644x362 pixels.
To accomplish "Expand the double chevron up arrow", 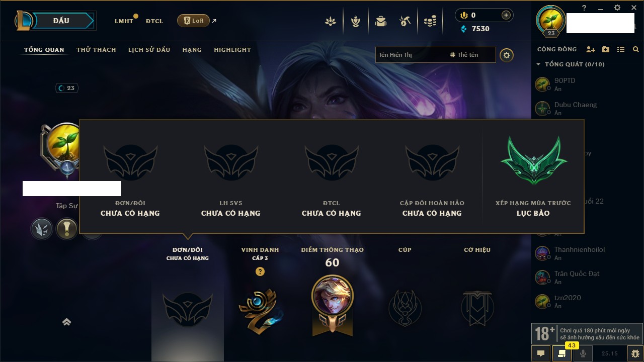I will pyautogui.click(x=66, y=322).
